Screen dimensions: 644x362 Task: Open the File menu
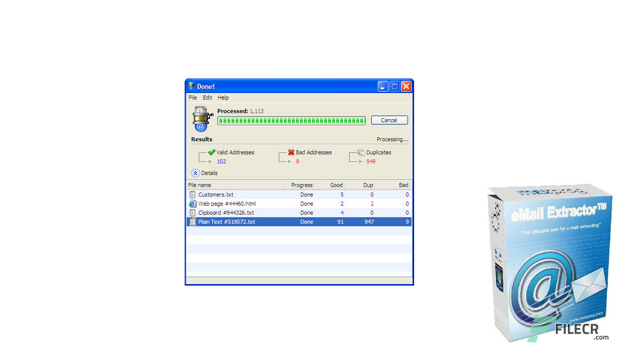(x=193, y=98)
